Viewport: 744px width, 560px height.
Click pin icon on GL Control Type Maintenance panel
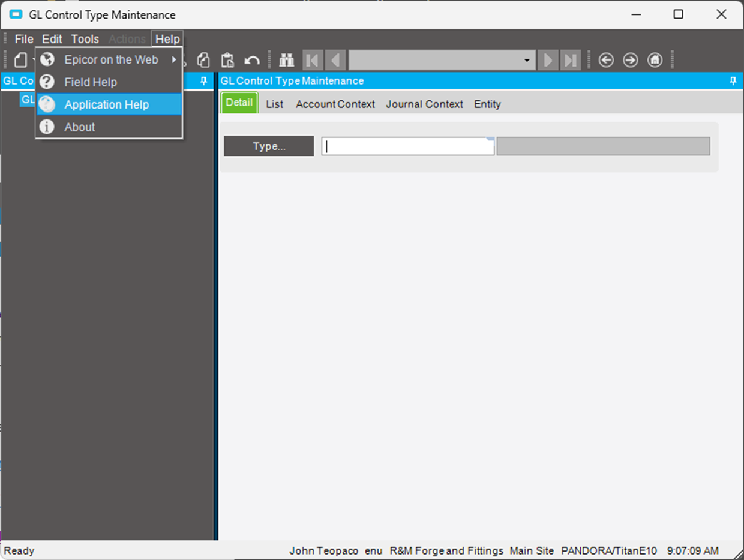(733, 81)
